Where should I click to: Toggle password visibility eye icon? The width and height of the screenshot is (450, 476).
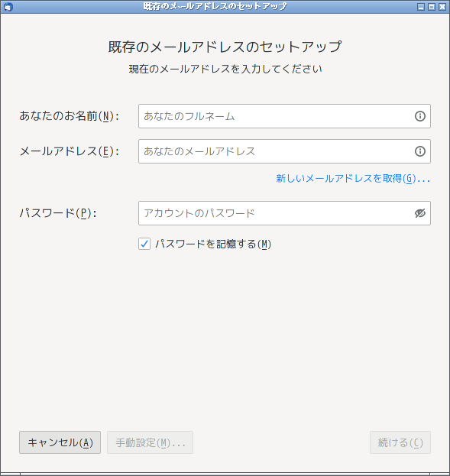coord(420,213)
